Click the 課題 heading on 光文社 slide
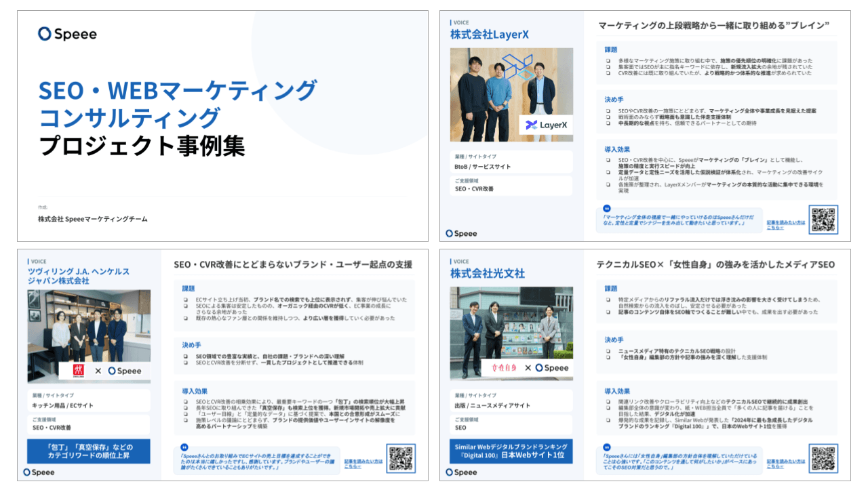The height and width of the screenshot is (488, 868). 611,288
